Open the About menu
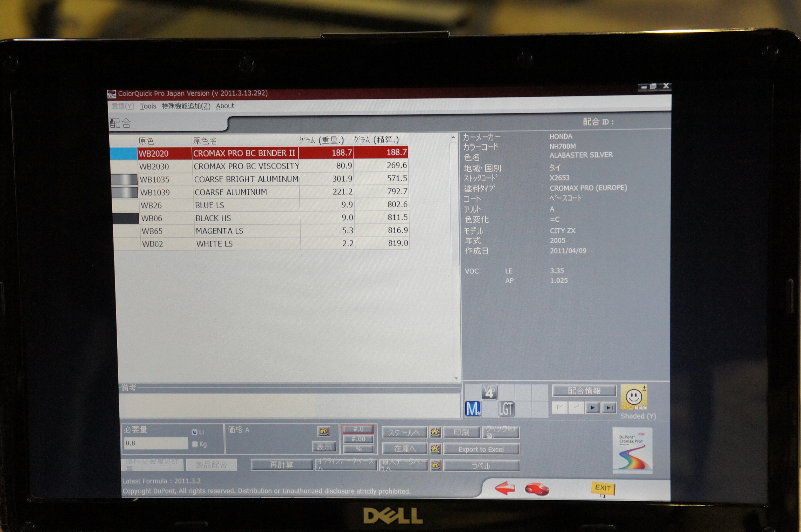This screenshot has height=532, width=801. click(x=225, y=106)
